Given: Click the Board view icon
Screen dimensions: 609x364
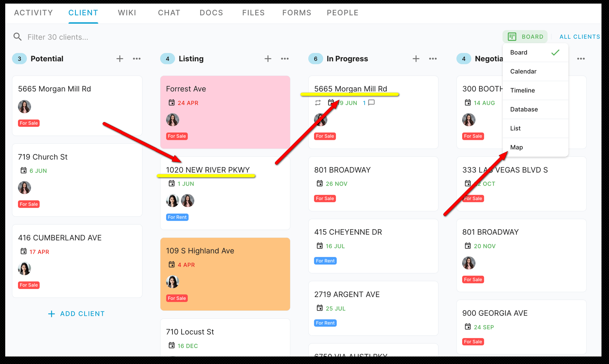Looking at the screenshot, I should coord(512,37).
